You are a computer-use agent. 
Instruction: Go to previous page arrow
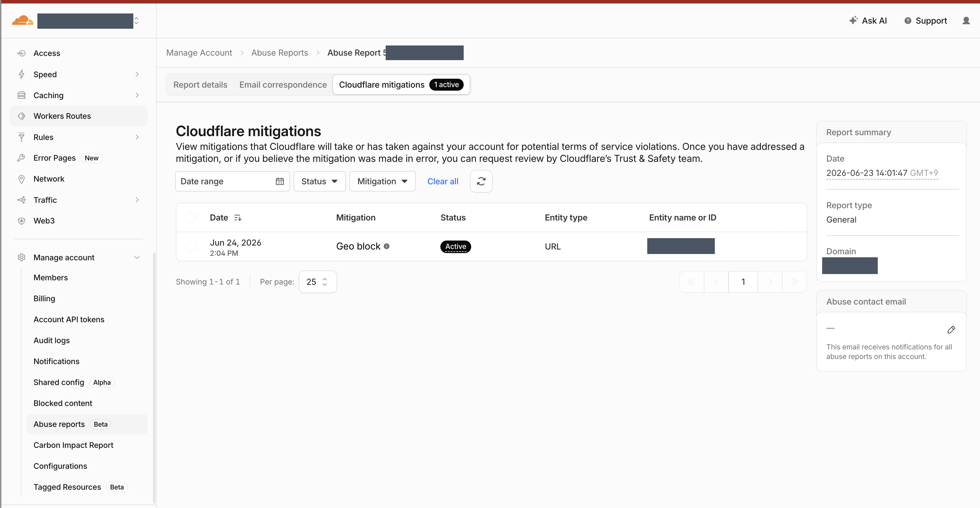716,282
